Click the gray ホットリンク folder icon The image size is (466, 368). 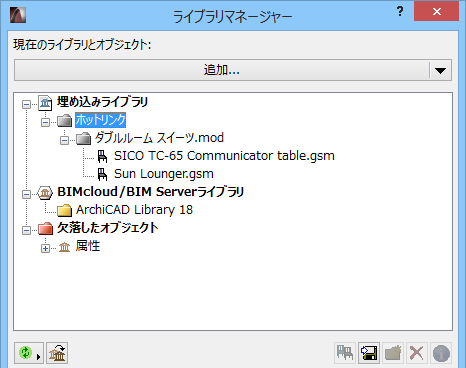point(64,121)
